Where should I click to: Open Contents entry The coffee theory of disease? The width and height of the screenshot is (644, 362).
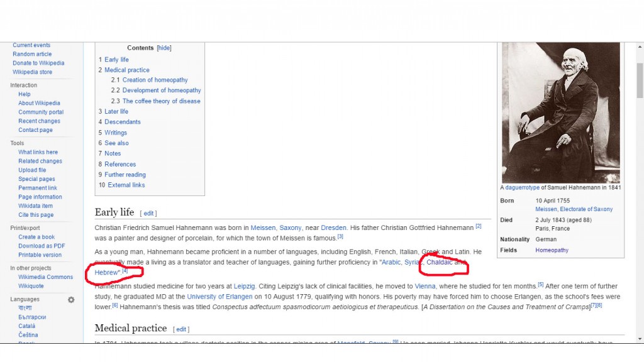tap(162, 101)
